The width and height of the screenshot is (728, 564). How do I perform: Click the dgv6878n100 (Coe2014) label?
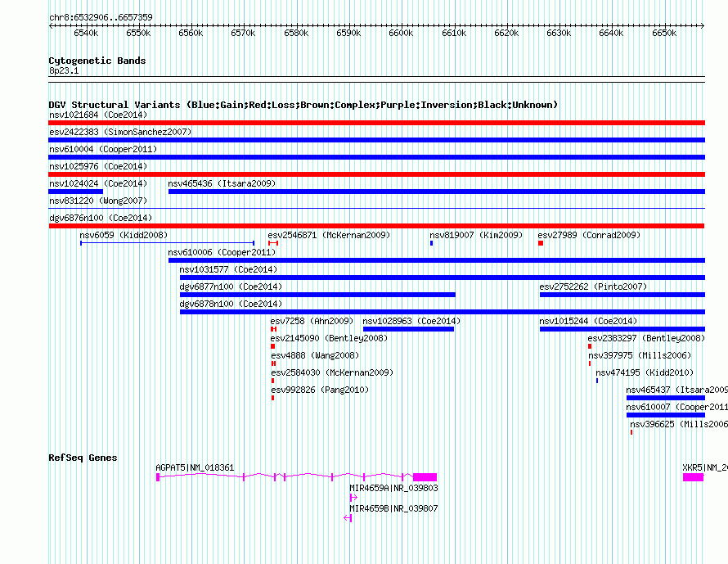coord(231,304)
